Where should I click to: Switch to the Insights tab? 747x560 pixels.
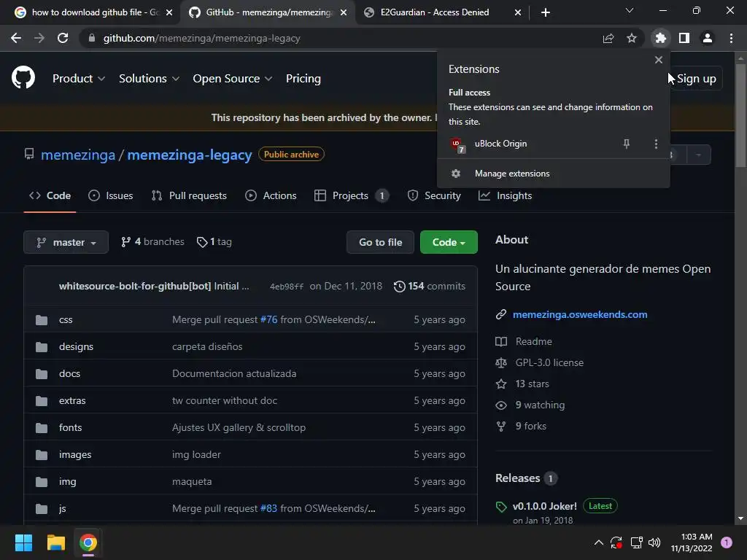505,195
